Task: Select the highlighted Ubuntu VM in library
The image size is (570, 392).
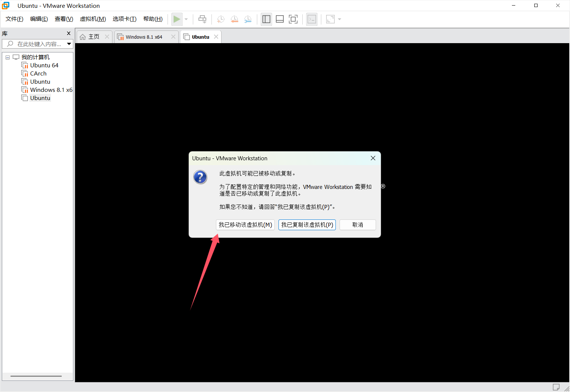Action: (40, 98)
